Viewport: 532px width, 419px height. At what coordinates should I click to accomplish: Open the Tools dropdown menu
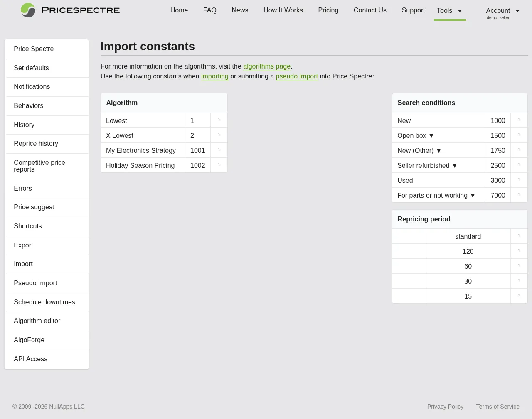click(x=450, y=11)
